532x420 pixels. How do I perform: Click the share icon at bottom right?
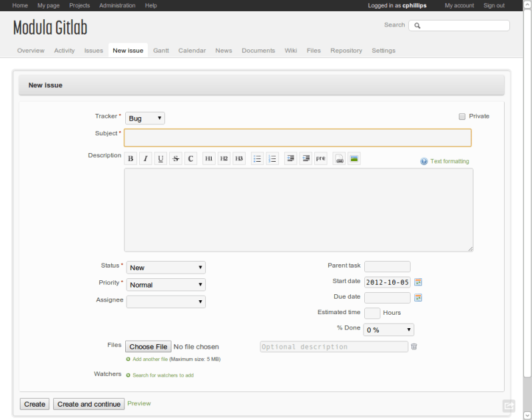point(509,405)
